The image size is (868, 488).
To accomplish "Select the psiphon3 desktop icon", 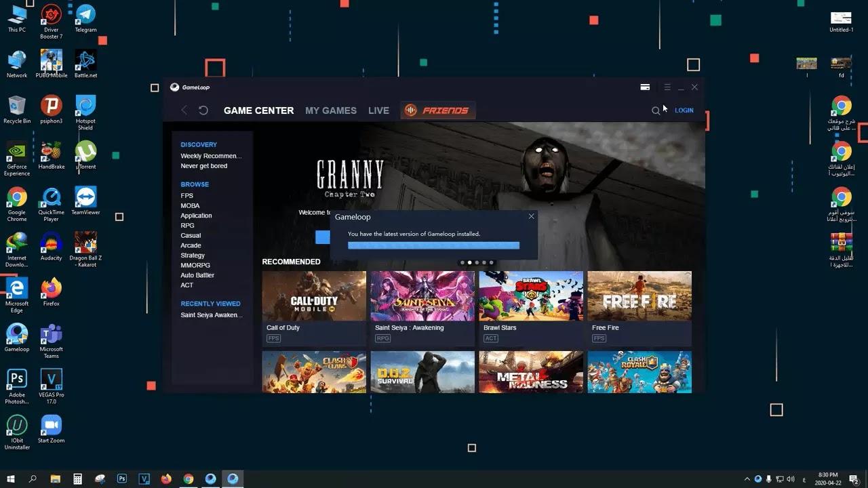I will pyautogui.click(x=52, y=110).
